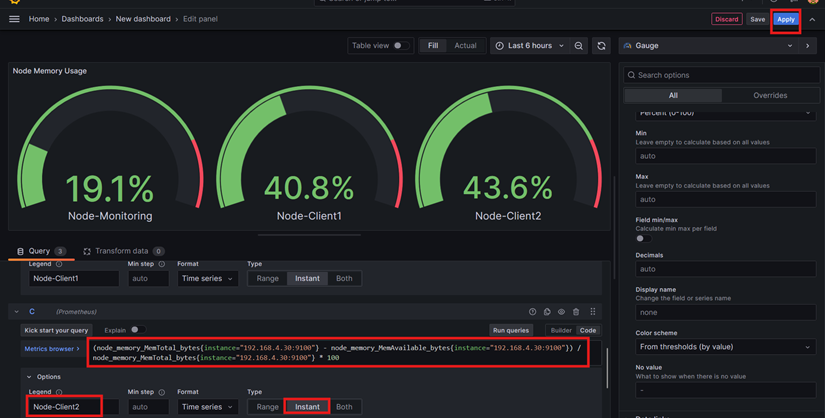
Task: Click the query C PromQL expression editor
Action: tap(345, 353)
